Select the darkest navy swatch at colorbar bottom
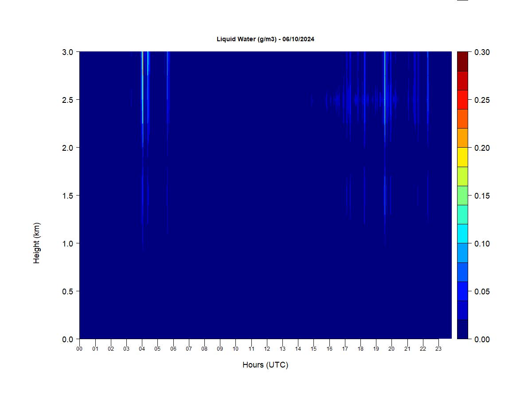 (x=462, y=329)
